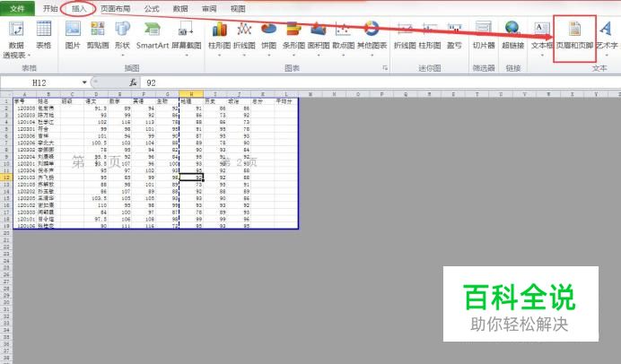
Task: Open the 视图 (View) ribbon tab
Action: pyautogui.click(x=238, y=8)
